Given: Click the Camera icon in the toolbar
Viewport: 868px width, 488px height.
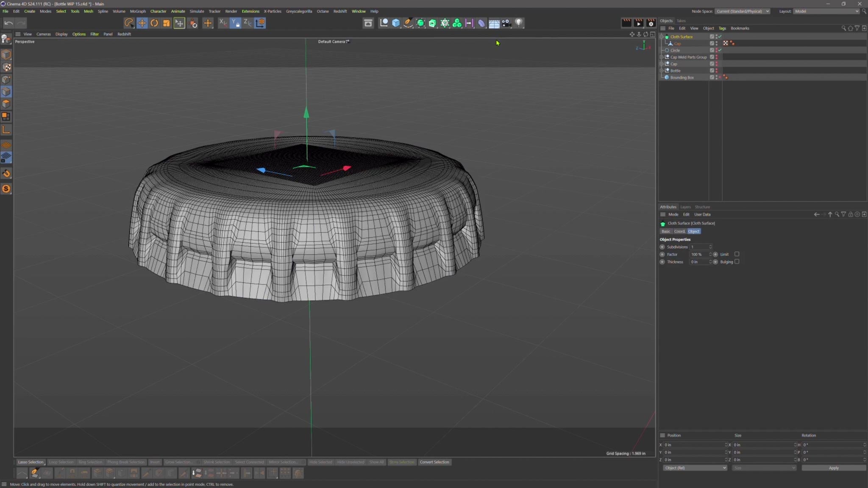Looking at the screenshot, I should 506,23.
